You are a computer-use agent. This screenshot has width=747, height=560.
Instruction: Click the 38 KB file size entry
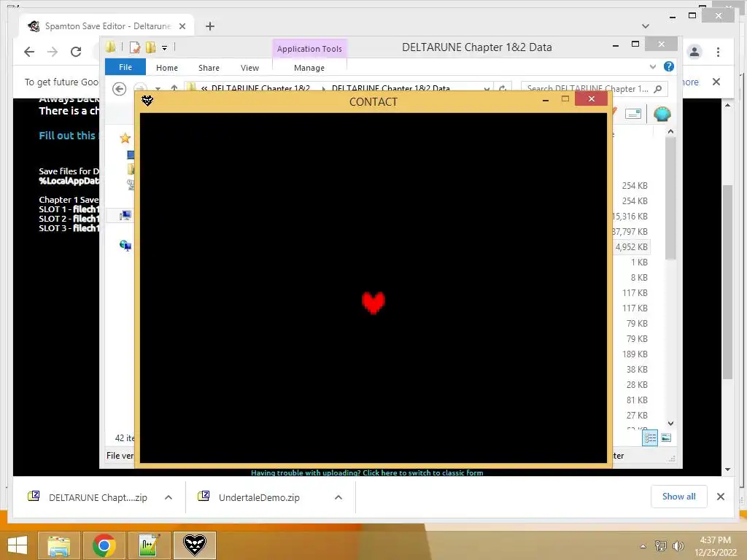[x=637, y=369]
